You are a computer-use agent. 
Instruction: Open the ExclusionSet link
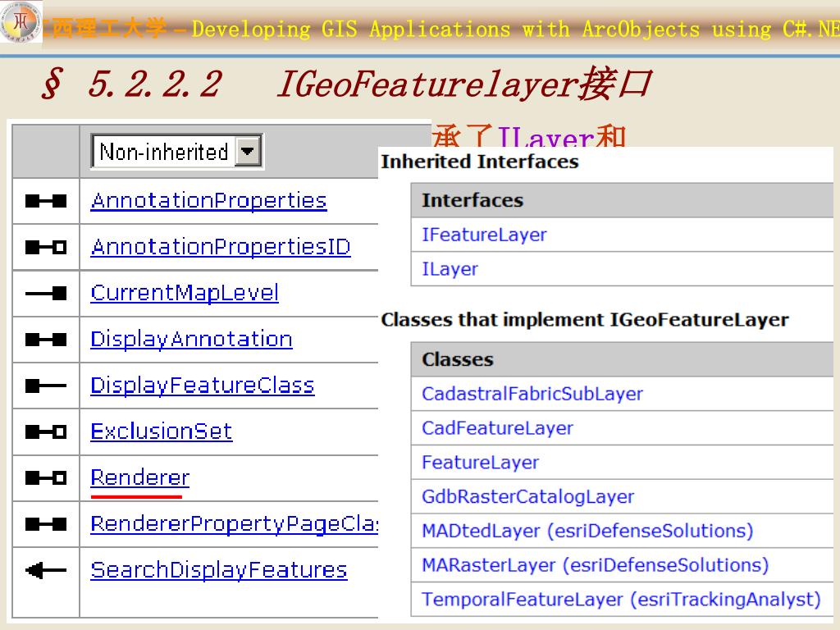click(x=162, y=431)
